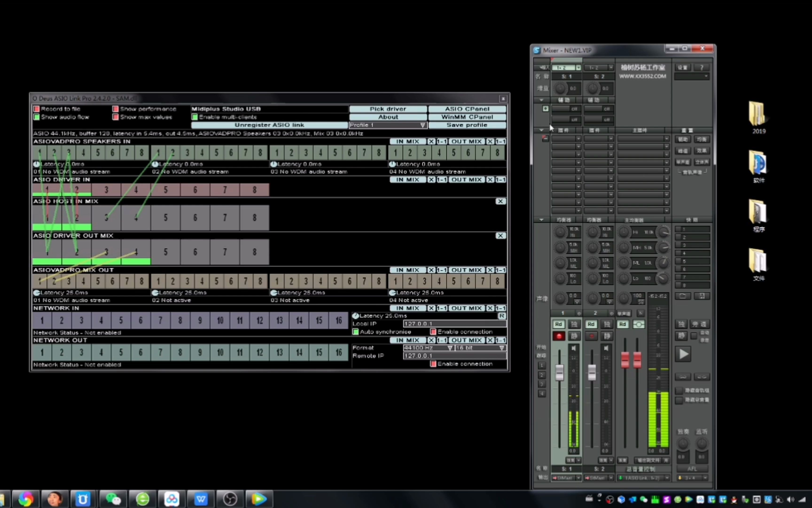The width and height of the screenshot is (812, 508).
Task: Clear ASIO Driver Out Mix with X icon
Action: (500, 235)
